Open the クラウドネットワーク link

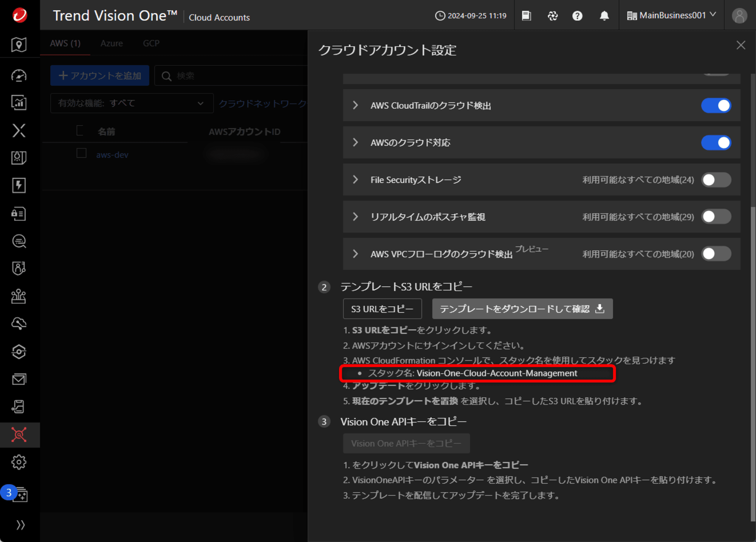263,103
